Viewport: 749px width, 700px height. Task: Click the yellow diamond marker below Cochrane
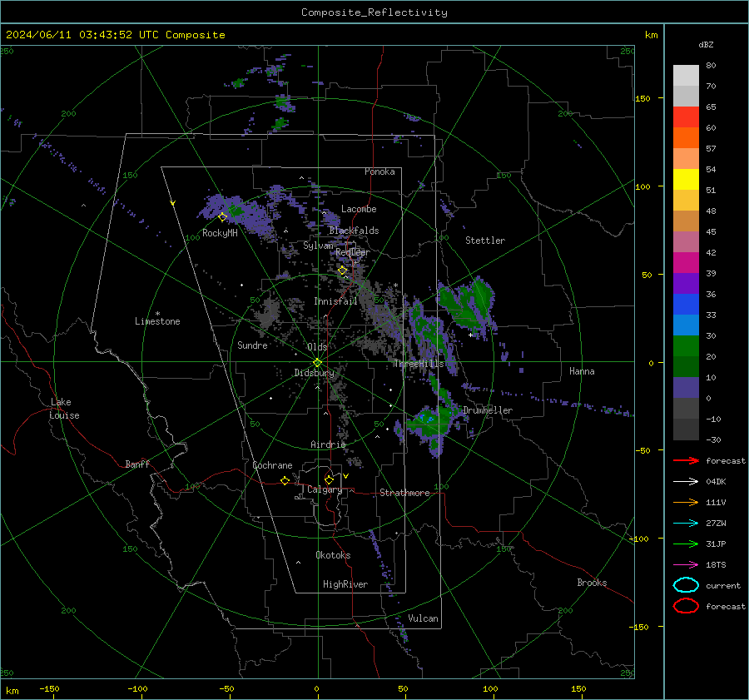pos(285,481)
